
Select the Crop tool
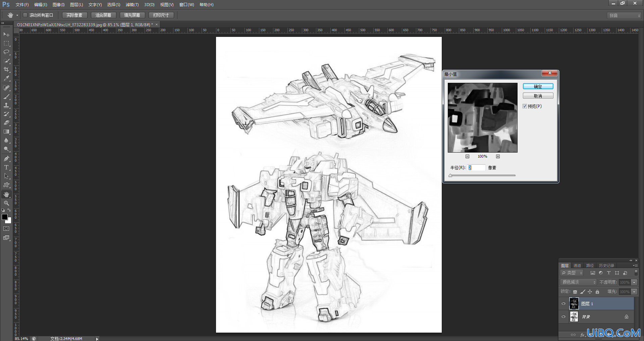(x=6, y=69)
